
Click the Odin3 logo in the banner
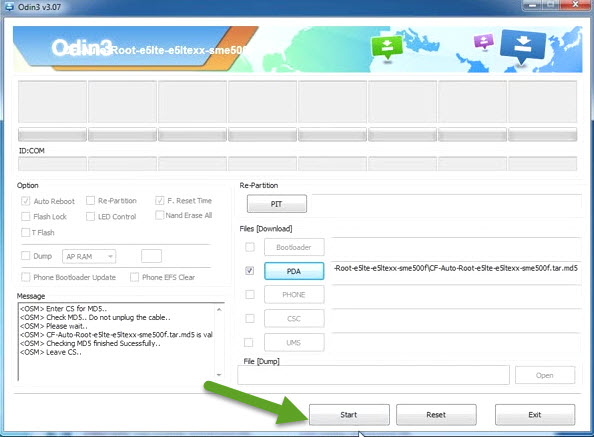point(82,48)
